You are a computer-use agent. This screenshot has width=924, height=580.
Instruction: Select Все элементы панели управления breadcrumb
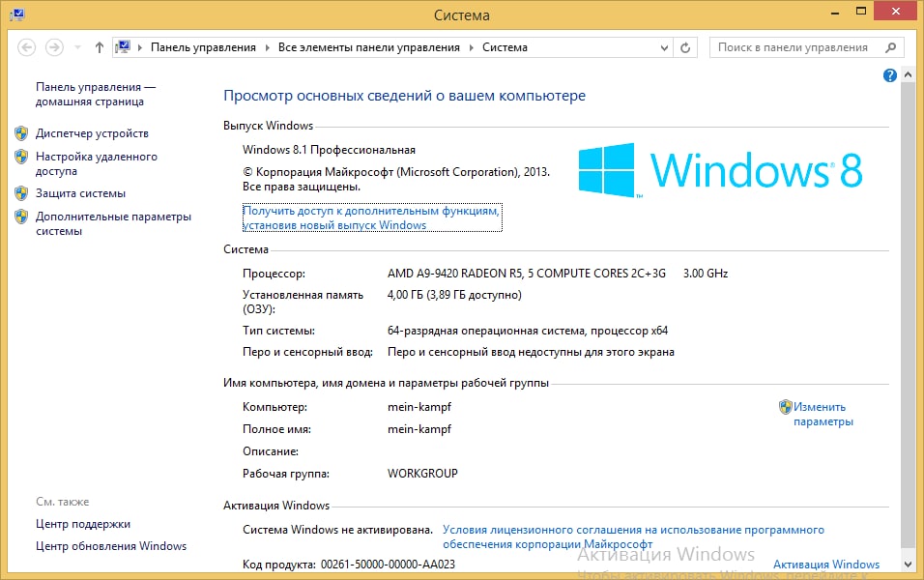click(x=369, y=47)
